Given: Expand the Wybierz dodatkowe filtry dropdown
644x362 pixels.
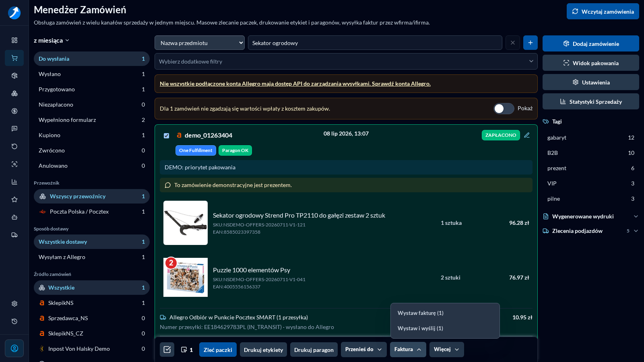Looking at the screenshot, I should tap(346, 61).
